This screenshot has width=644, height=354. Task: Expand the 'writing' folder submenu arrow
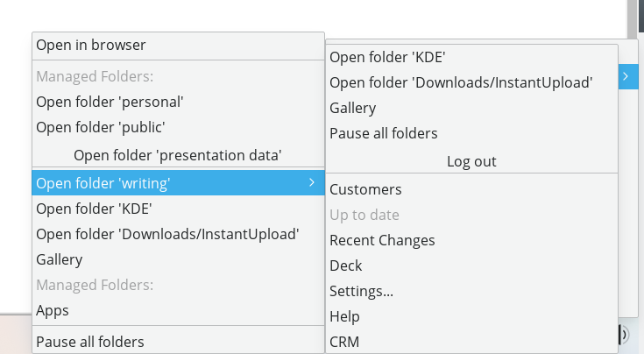tap(312, 182)
